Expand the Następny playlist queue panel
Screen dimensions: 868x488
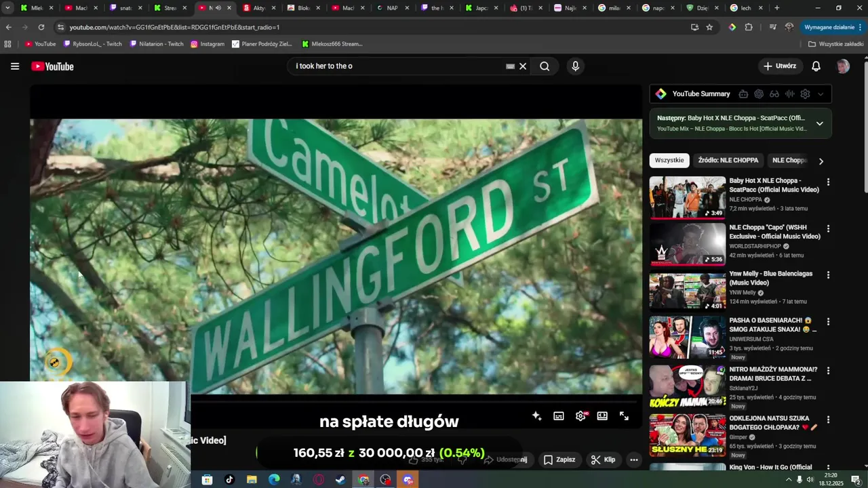click(x=819, y=123)
